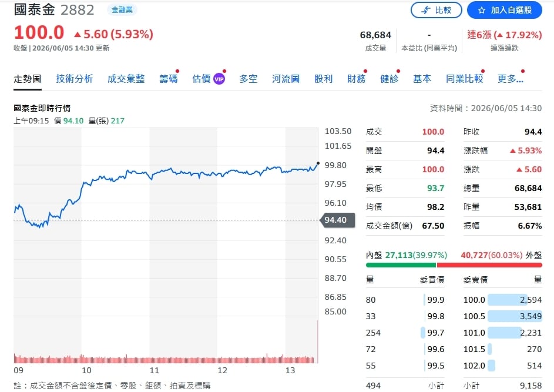
Task: Click the latest price dot on chart
Action: 318,163
